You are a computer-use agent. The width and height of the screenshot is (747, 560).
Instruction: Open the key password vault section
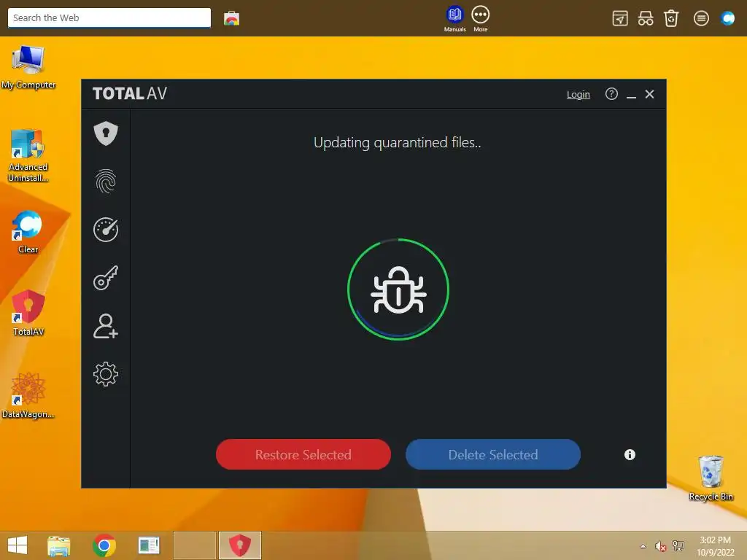(x=106, y=278)
